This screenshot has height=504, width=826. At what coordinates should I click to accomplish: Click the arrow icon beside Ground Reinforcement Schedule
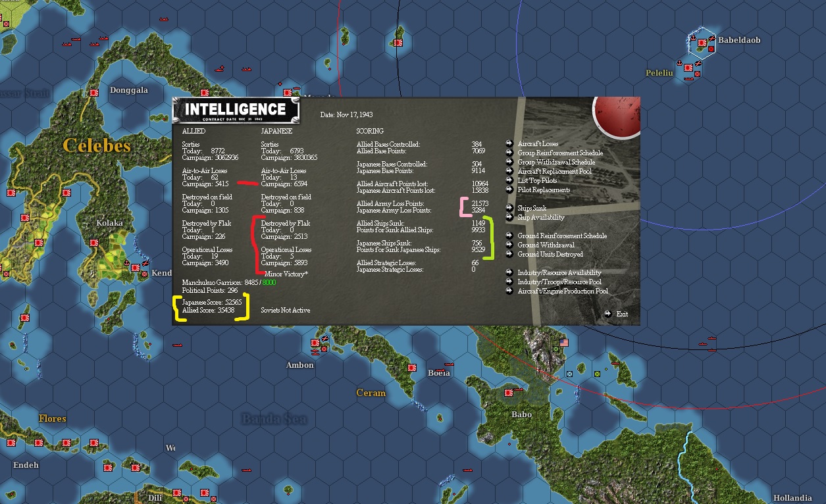coord(509,236)
